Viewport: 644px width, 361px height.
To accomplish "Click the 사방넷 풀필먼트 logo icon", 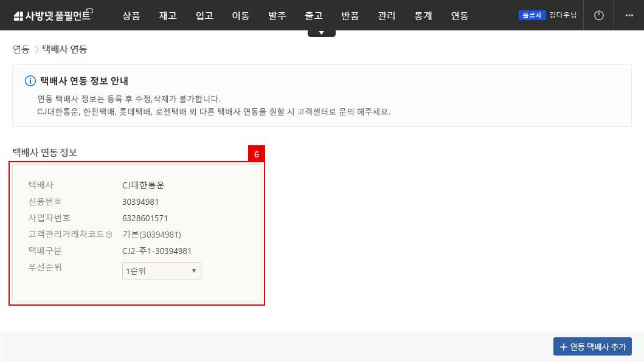I will [x=19, y=15].
